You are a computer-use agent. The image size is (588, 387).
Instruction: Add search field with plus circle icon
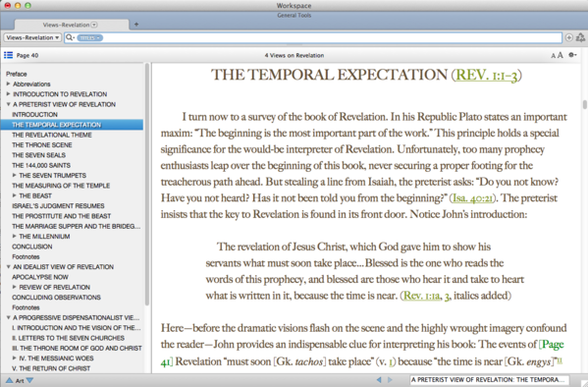tap(569, 37)
